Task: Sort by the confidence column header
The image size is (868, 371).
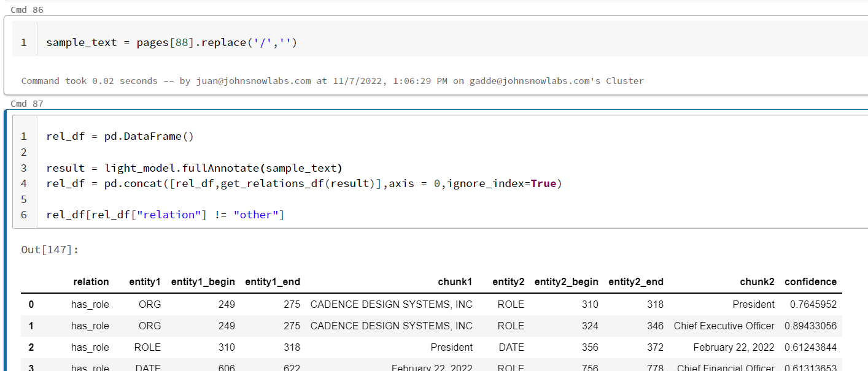Action: (x=810, y=281)
